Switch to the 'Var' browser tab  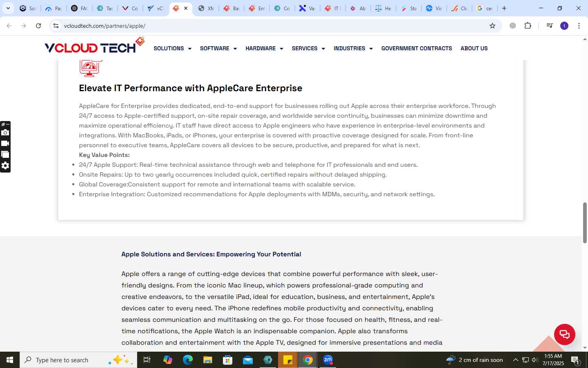[307, 8]
